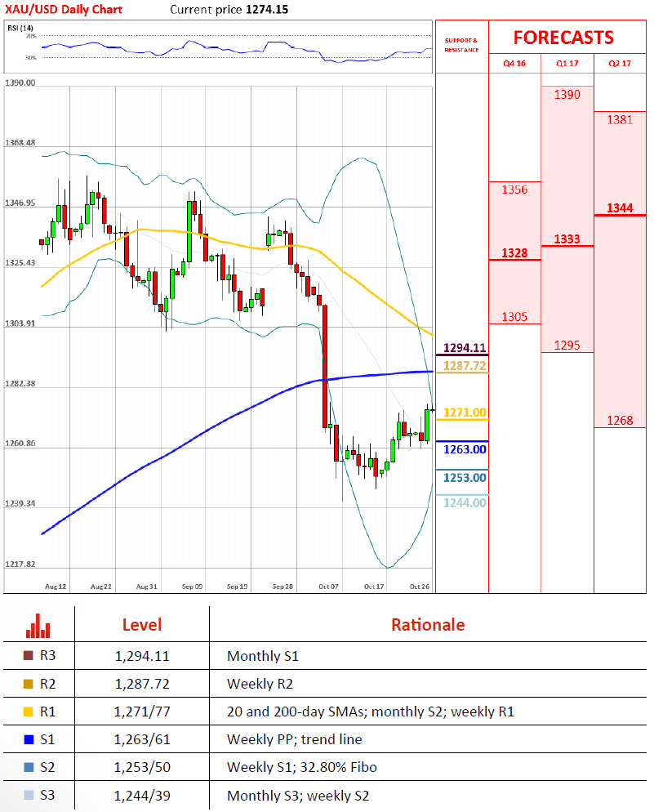Image resolution: width=654 pixels, height=812 pixels.
Task: Click the RSI (14) indicator label
Action: (x=20, y=28)
